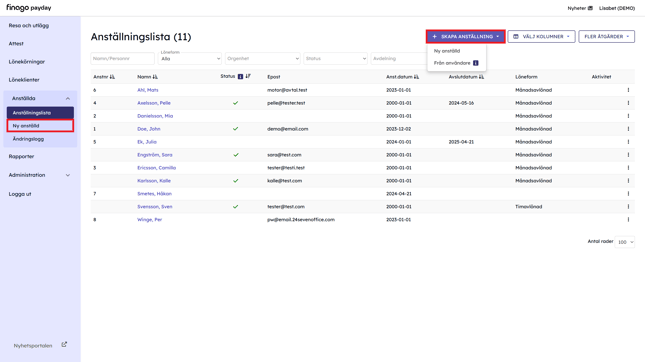The width and height of the screenshot is (645, 362).
Task: Open the Fler åtgärder dropdown
Action: (606, 37)
